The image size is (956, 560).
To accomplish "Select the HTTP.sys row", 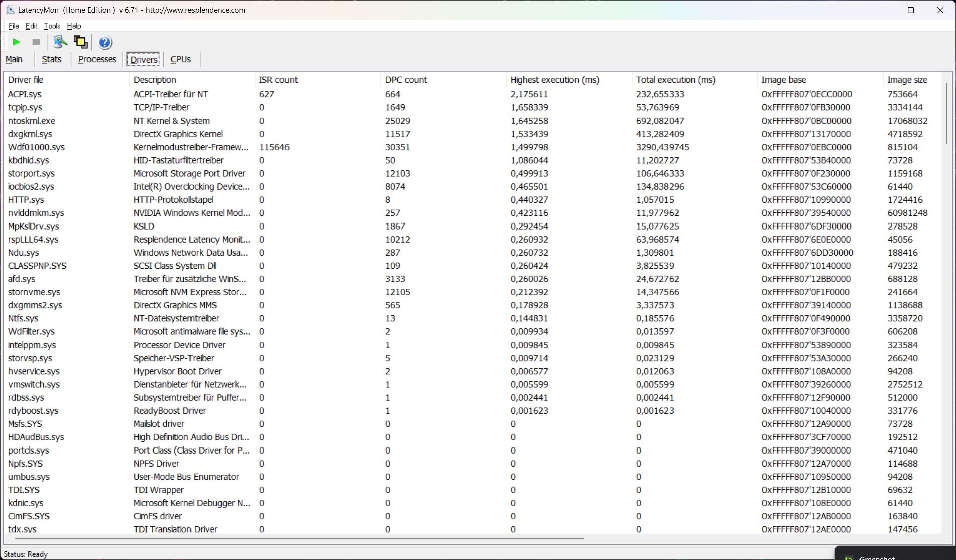I will point(472,200).
